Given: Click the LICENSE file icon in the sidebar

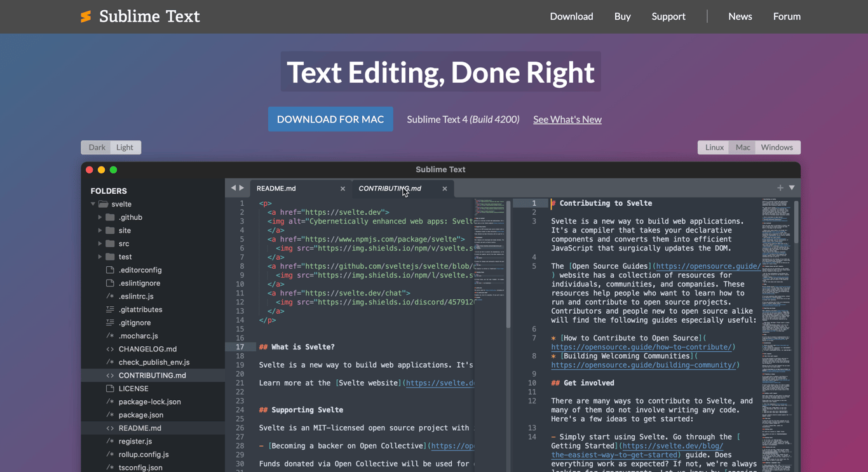Looking at the screenshot, I should [x=109, y=388].
